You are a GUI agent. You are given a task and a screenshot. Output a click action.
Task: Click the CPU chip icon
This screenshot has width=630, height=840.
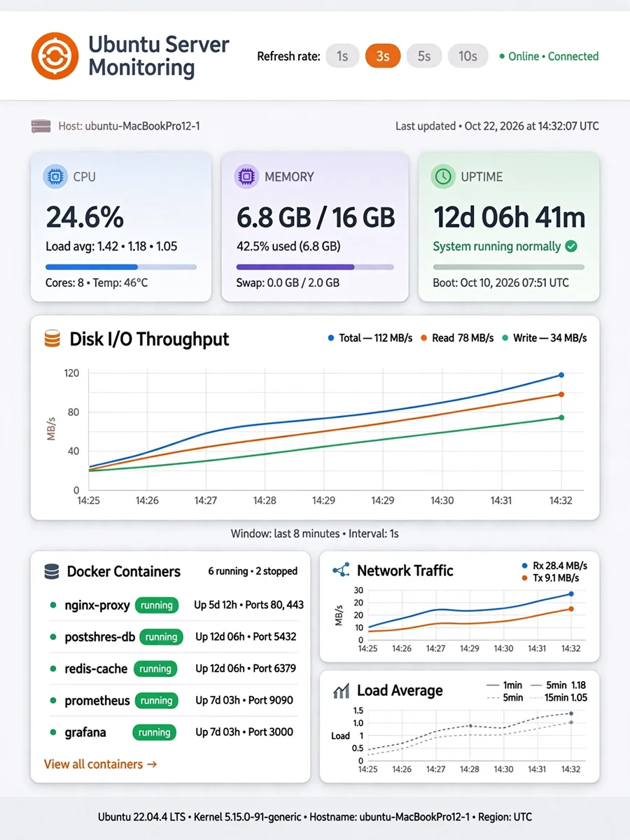point(55,177)
